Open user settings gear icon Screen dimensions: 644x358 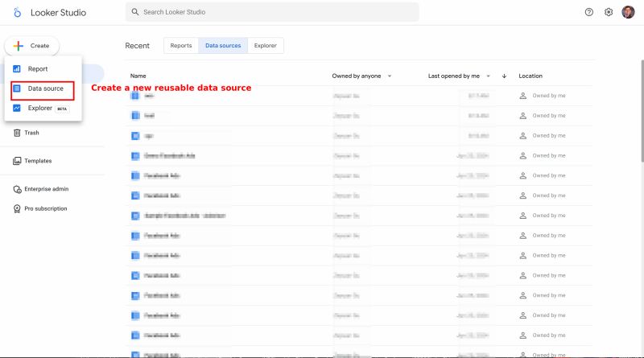point(609,12)
